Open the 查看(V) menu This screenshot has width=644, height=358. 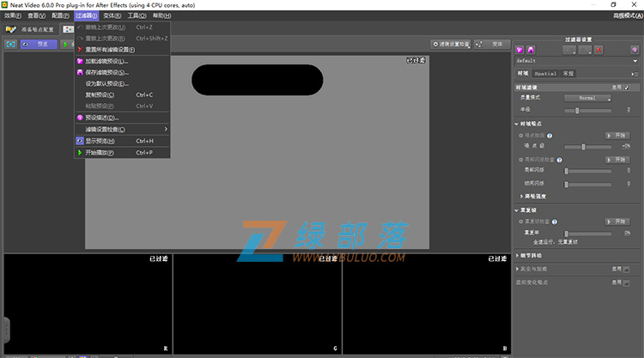pos(37,15)
